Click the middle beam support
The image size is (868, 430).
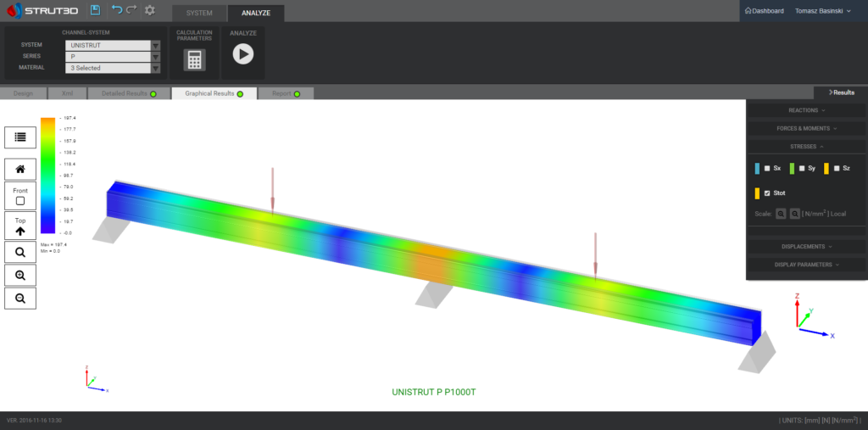[x=433, y=293]
